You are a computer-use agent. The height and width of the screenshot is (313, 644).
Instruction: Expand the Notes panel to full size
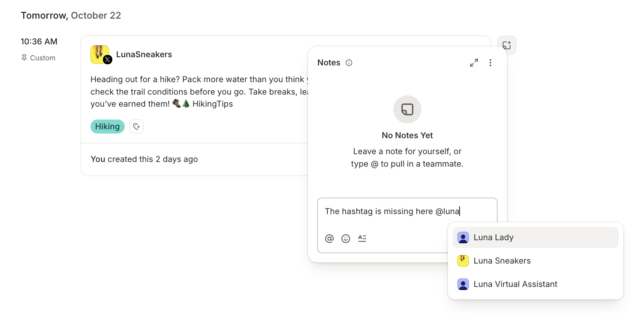pos(474,63)
